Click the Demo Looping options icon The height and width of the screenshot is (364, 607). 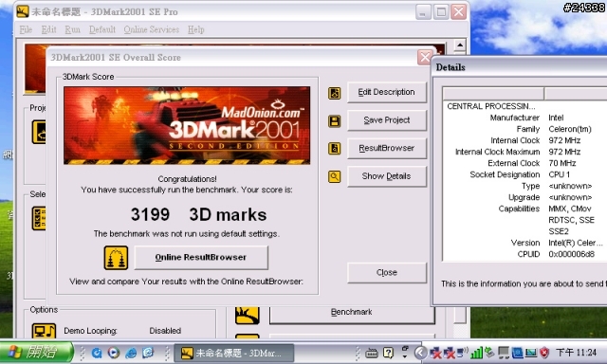pos(44,331)
